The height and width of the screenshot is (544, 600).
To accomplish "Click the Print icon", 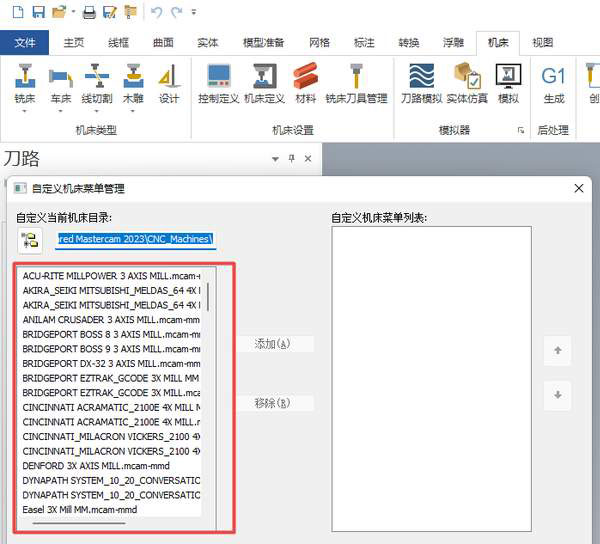I will tap(89, 13).
